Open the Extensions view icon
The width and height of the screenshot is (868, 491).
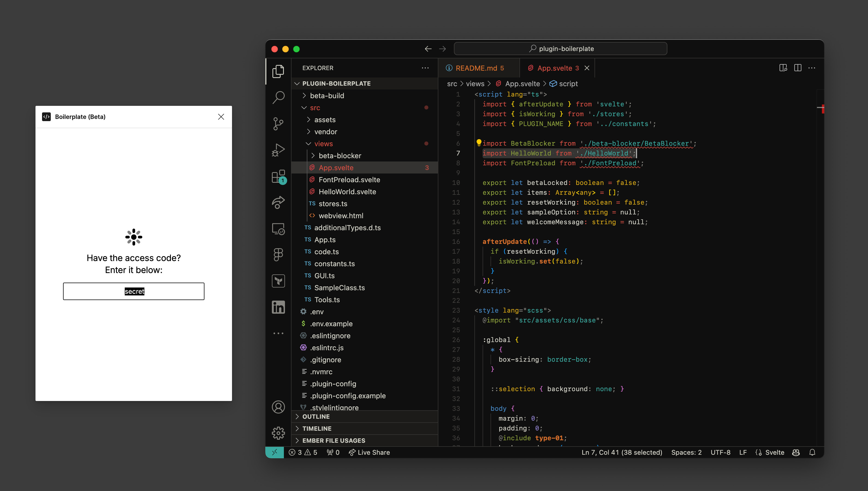click(x=278, y=176)
